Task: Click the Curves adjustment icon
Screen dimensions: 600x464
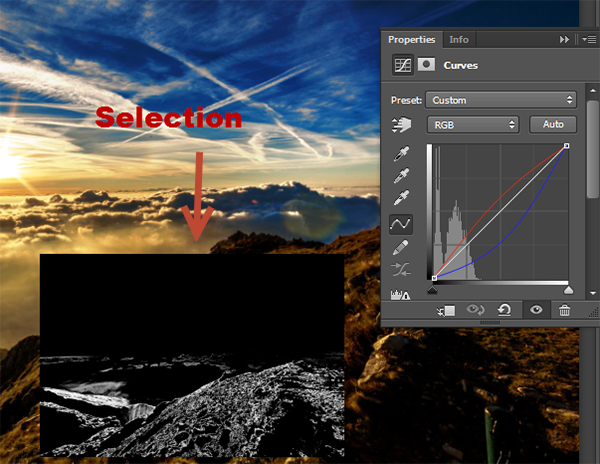Action: point(402,65)
